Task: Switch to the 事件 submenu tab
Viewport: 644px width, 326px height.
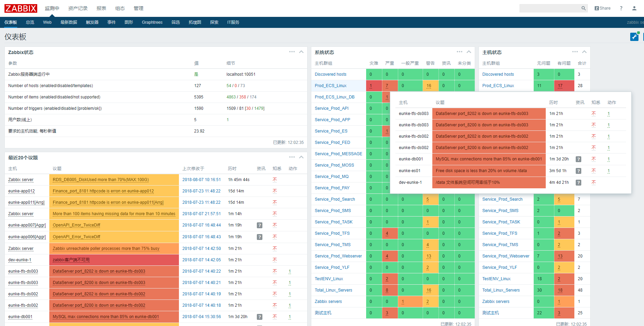Action: (x=111, y=22)
